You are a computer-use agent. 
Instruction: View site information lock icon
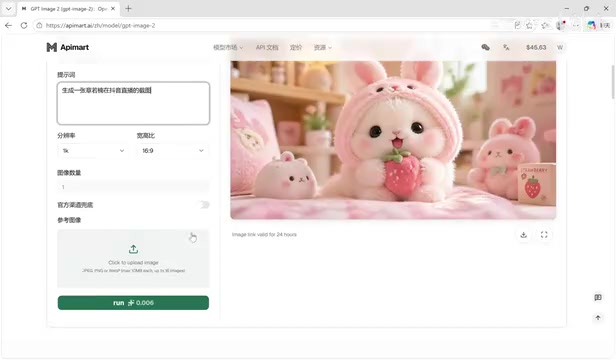[38, 25]
